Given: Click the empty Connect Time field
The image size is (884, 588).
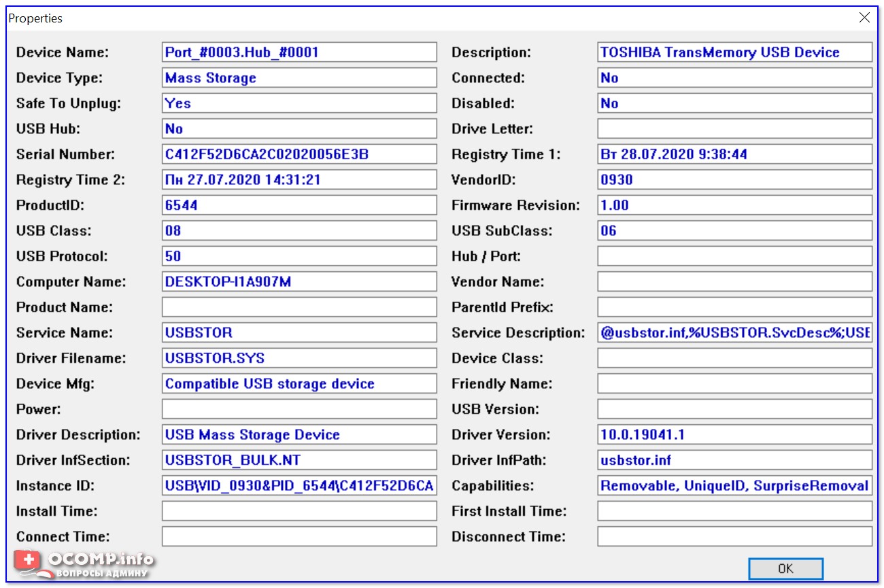Looking at the screenshot, I should (299, 537).
